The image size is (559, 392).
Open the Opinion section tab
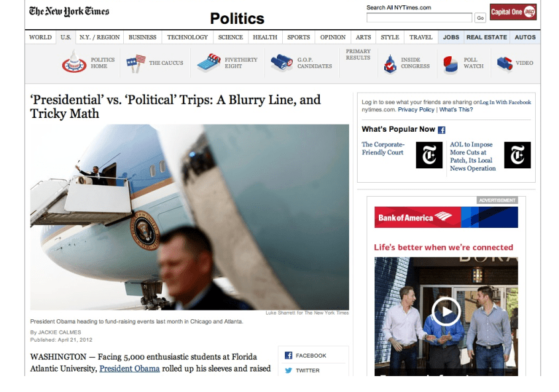coord(332,37)
